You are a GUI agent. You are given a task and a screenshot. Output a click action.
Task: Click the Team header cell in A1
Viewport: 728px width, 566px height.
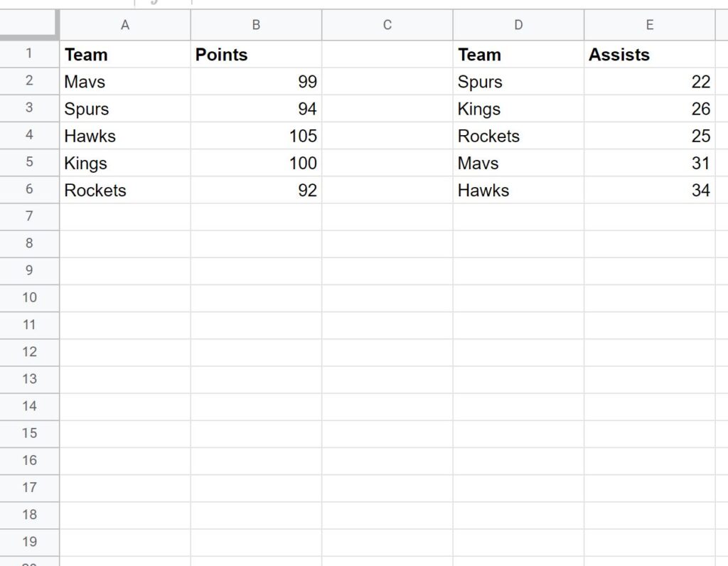click(125, 55)
